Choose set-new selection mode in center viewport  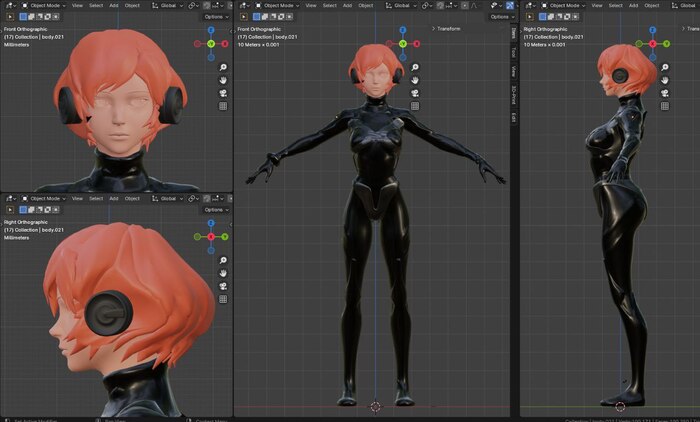pos(257,17)
